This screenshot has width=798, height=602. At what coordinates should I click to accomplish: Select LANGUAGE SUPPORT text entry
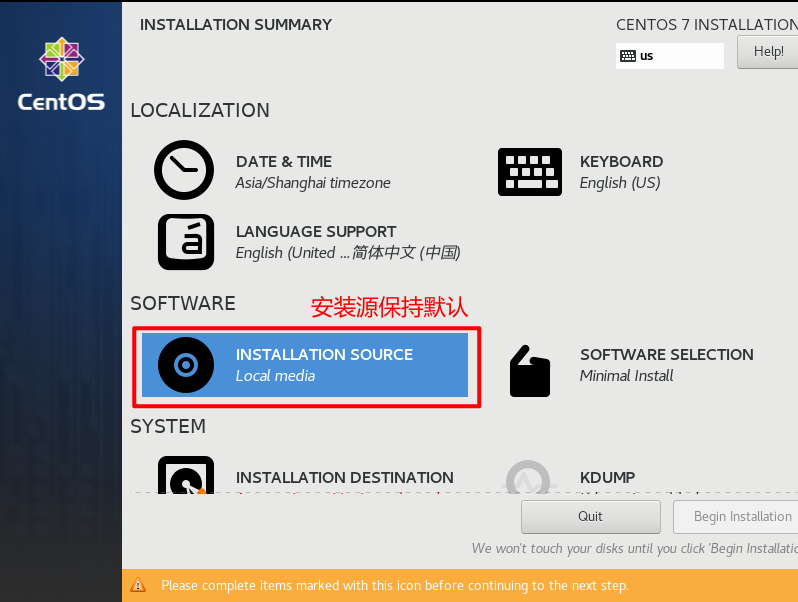[x=348, y=242]
